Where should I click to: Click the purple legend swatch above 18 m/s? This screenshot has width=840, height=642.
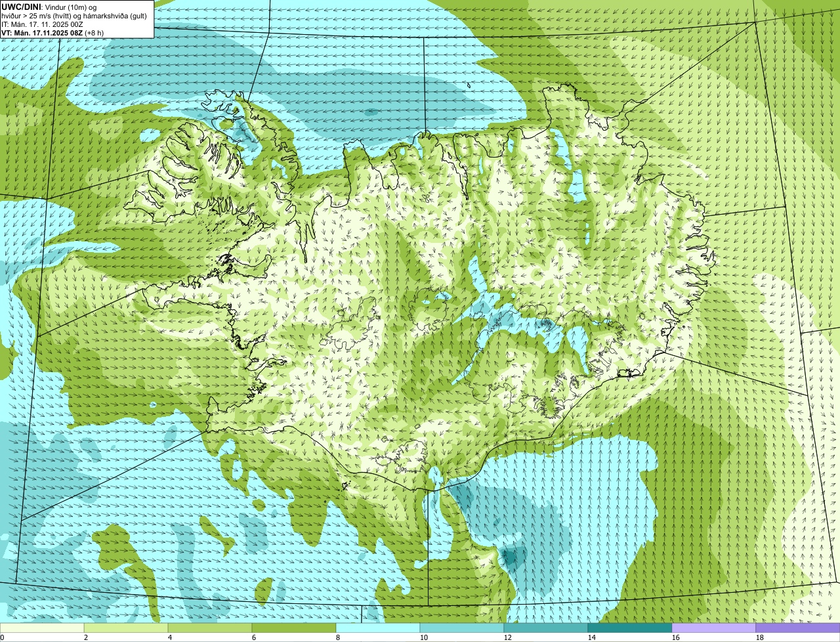pyautogui.click(x=798, y=628)
